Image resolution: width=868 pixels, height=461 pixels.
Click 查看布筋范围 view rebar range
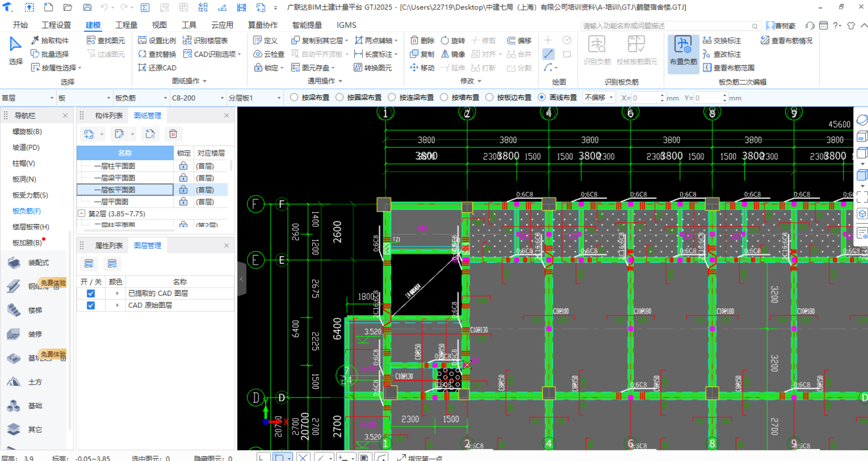[x=729, y=68]
